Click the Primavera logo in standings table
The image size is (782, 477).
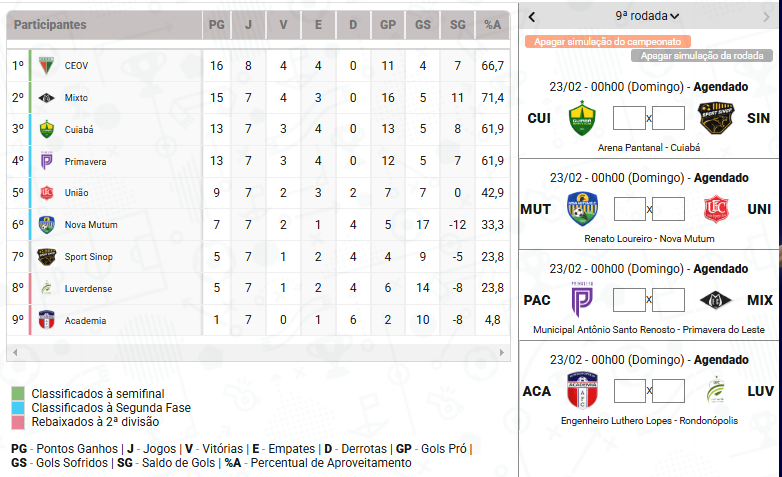tap(46, 161)
